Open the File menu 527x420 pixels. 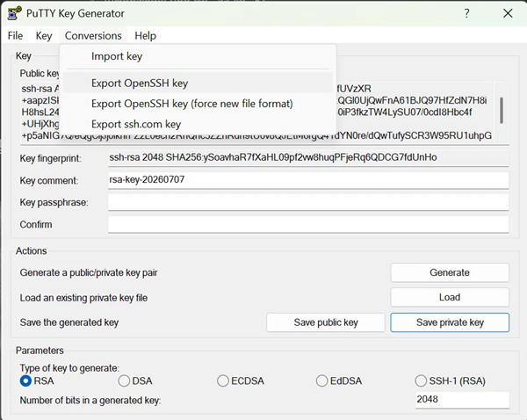[x=16, y=36]
